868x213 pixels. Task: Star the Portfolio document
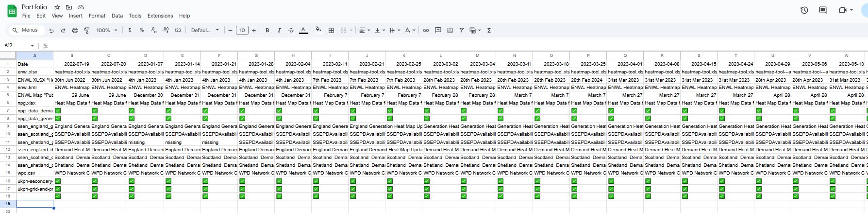(57, 7)
